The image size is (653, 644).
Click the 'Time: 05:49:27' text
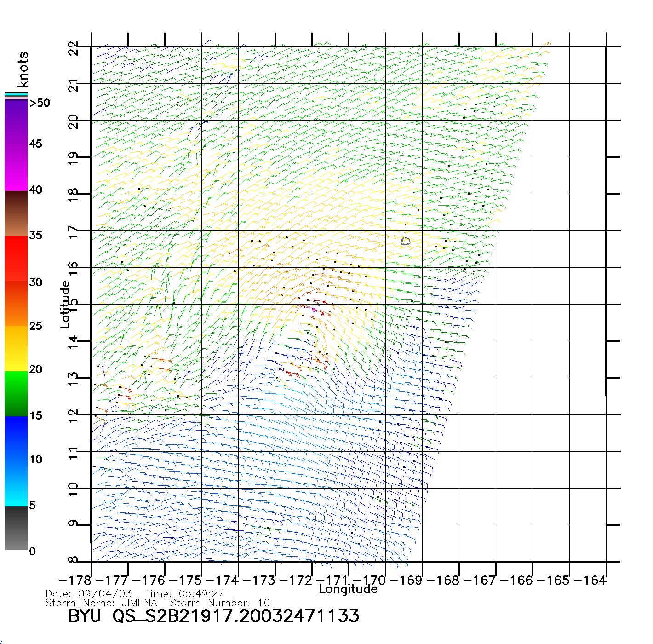[184, 594]
